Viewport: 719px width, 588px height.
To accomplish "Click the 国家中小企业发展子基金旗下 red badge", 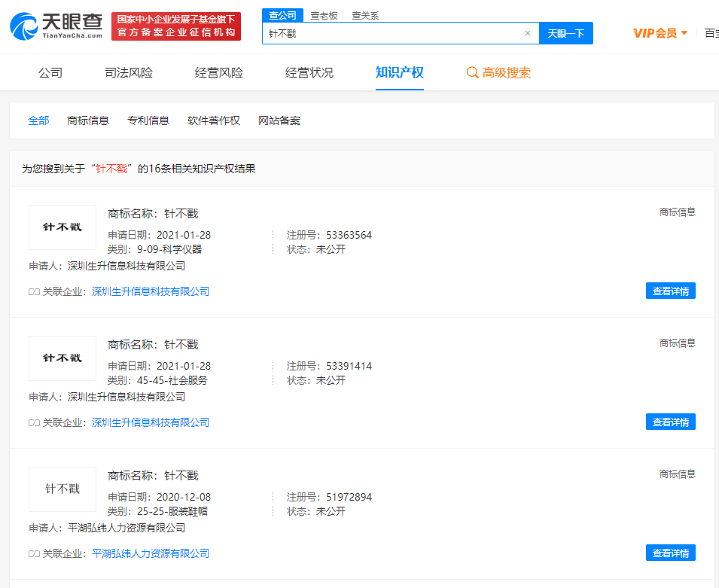I will (175, 25).
